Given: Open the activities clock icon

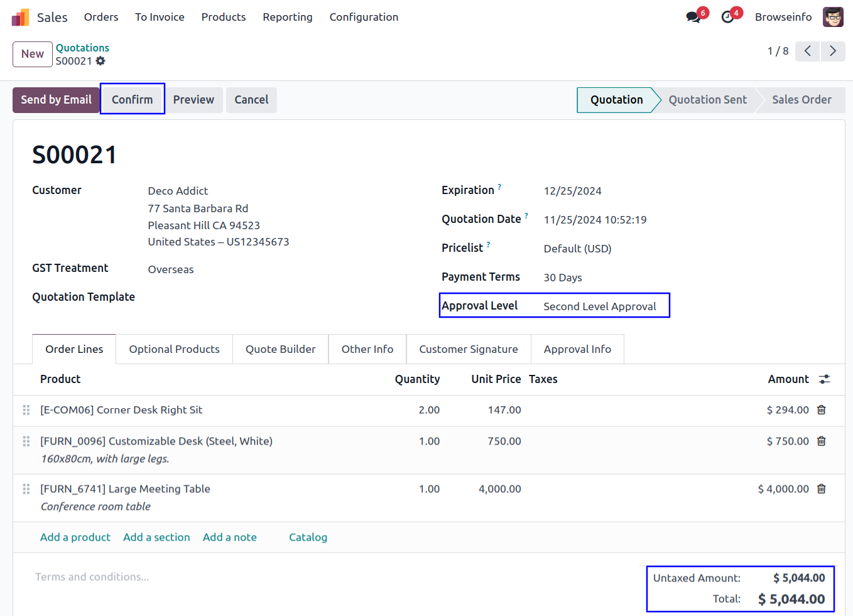Looking at the screenshot, I should tap(727, 17).
